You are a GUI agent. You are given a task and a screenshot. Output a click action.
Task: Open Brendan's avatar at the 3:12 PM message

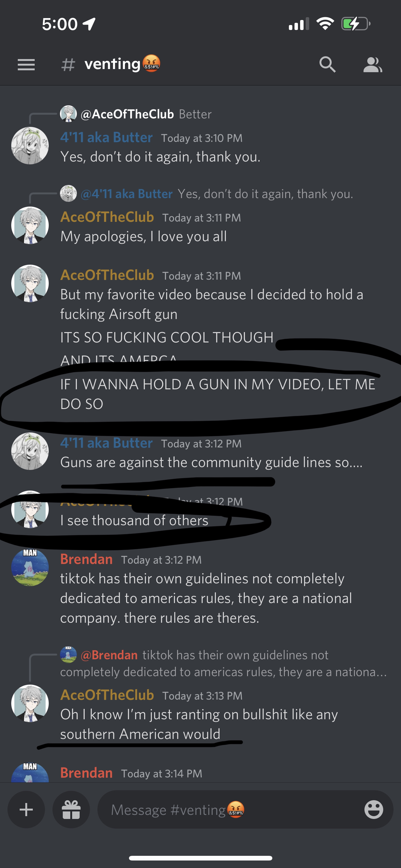(x=30, y=567)
